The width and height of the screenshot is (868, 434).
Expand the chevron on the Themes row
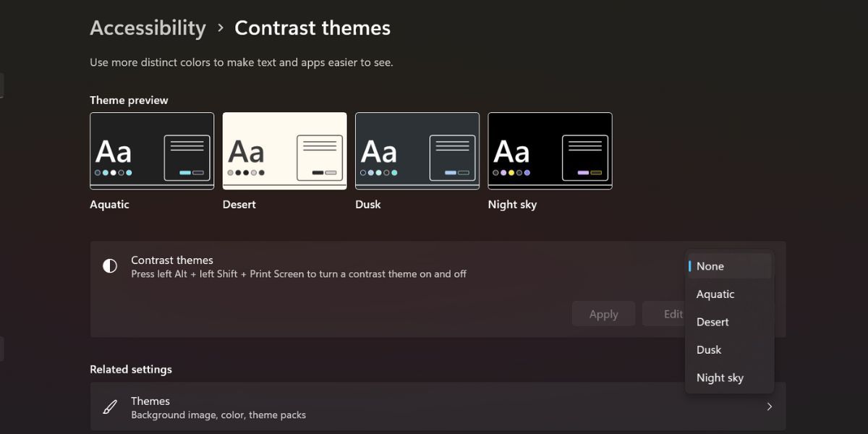pos(769,407)
